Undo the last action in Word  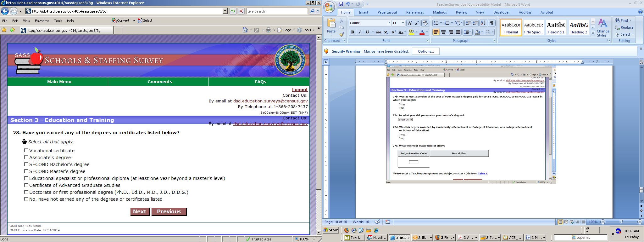pos(348,4)
